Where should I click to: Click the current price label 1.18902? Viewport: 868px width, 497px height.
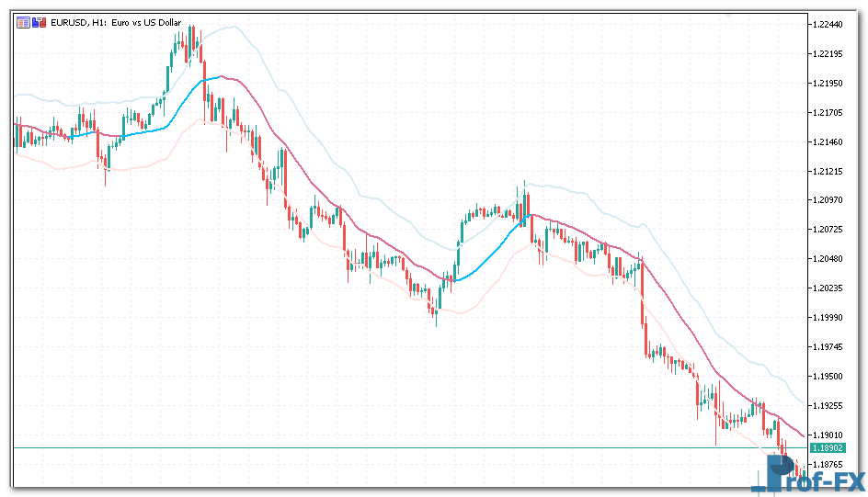(829, 448)
